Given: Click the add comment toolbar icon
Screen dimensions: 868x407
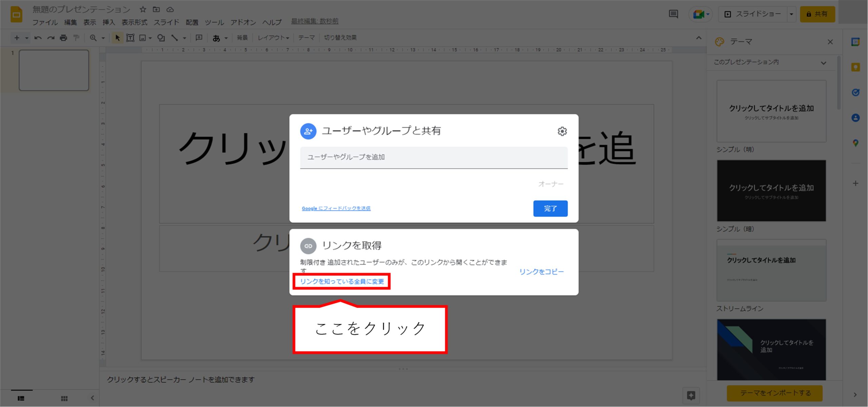Looking at the screenshot, I should coord(199,38).
